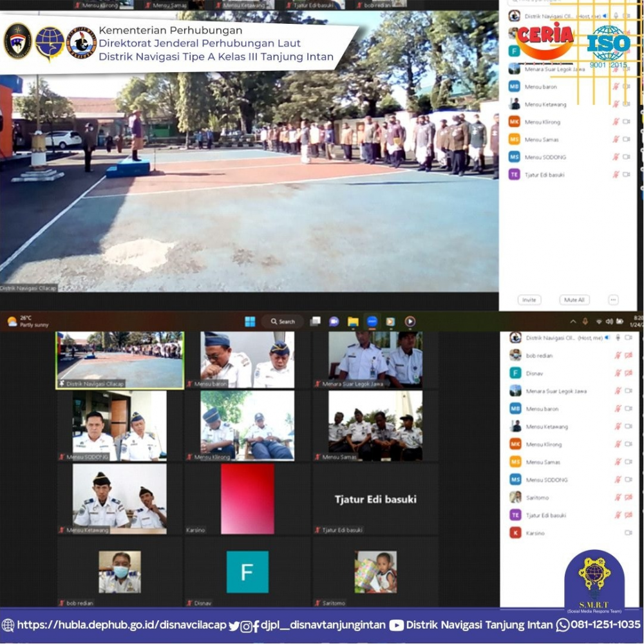This screenshot has width=644, height=644.
Task: Click the microphone indicator in the system tray
Action: tap(585, 321)
